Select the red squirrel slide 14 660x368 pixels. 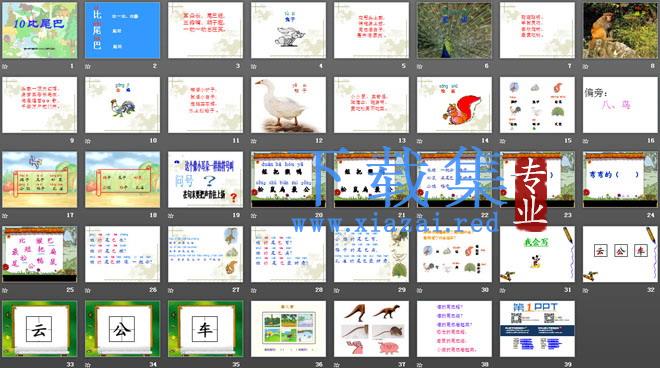(454, 105)
